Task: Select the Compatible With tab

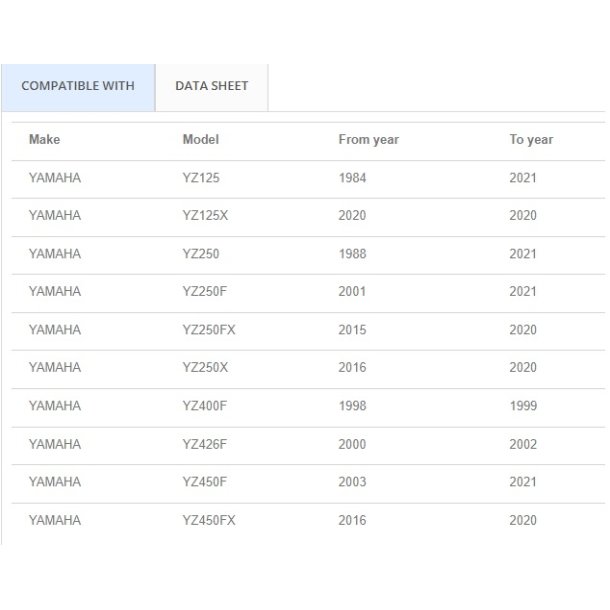Action: click(x=78, y=86)
